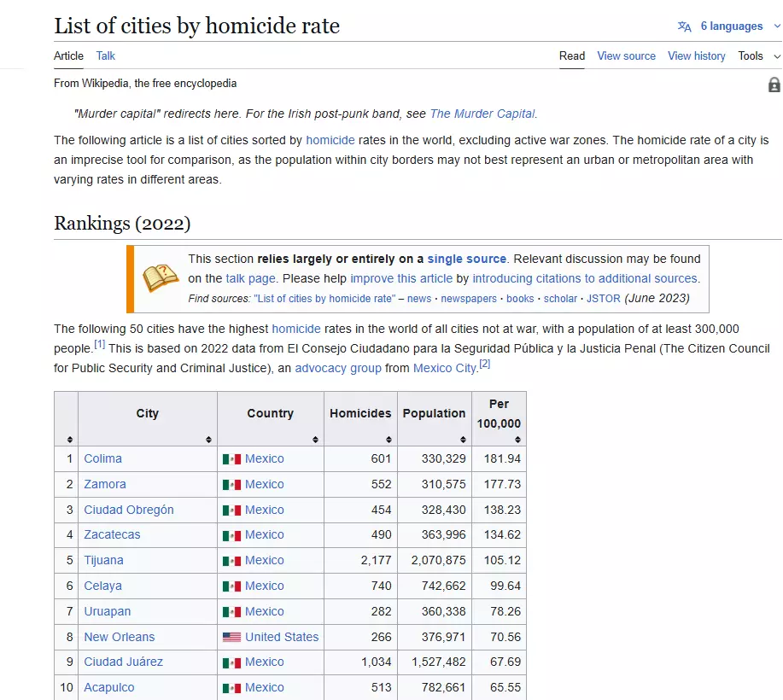The width and height of the screenshot is (783, 700).
Task: Select the 2,177 homicides cell
Action: (360, 560)
